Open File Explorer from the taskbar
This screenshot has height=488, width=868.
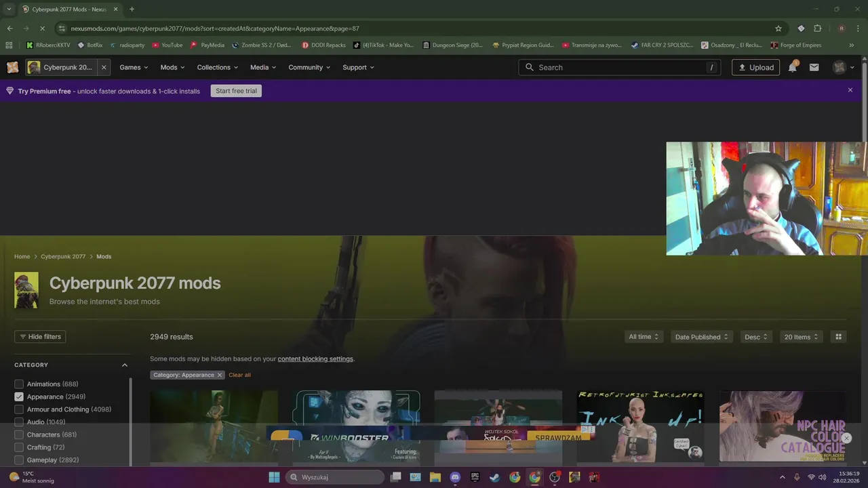(435, 477)
